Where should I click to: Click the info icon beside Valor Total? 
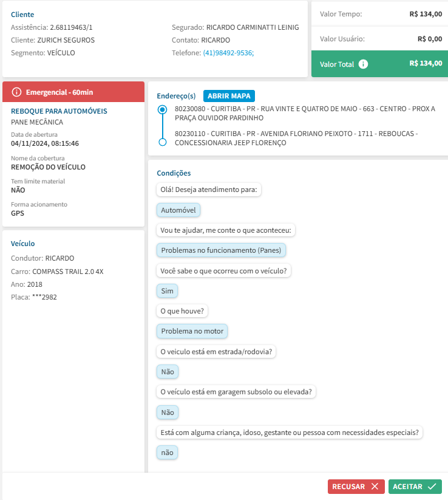[x=363, y=64]
